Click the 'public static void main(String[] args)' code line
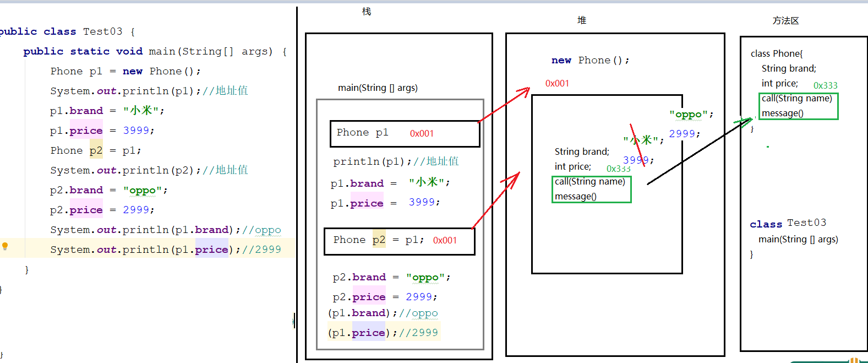The width and height of the screenshot is (868, 363). 155,51
